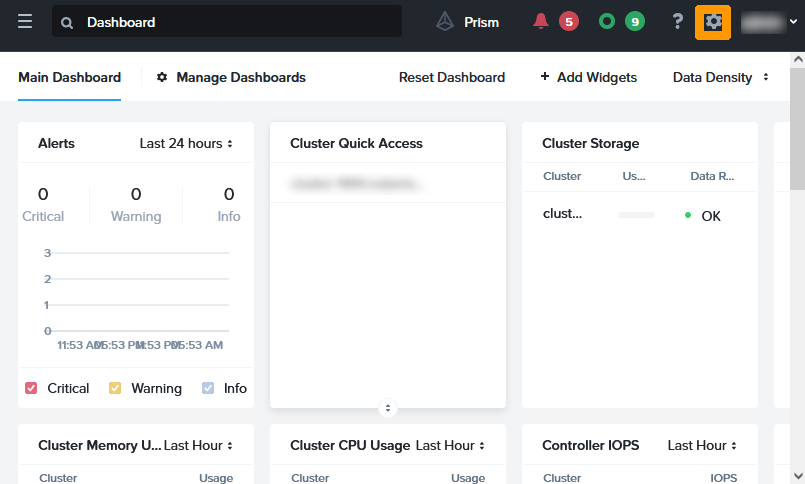Screen dimensions: 805x484
Task: Open the green tasks circle icon
Action: pyautogui.click(x=606, y=21)
